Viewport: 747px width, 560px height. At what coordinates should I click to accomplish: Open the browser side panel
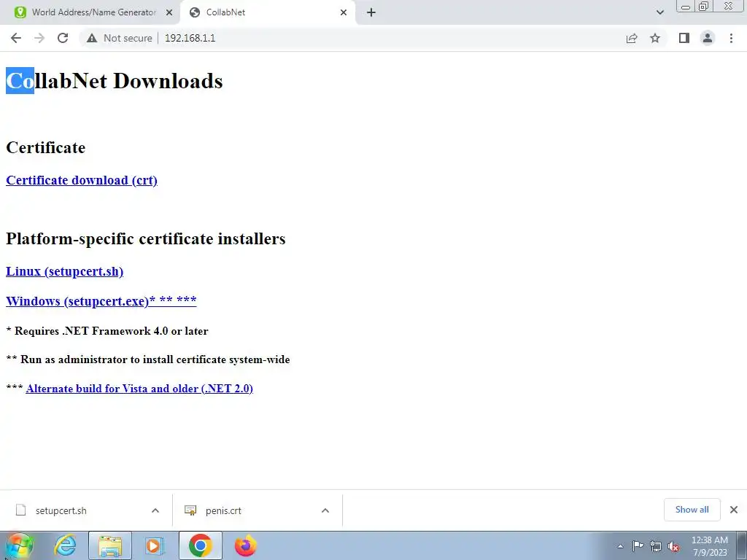[684, 38]
